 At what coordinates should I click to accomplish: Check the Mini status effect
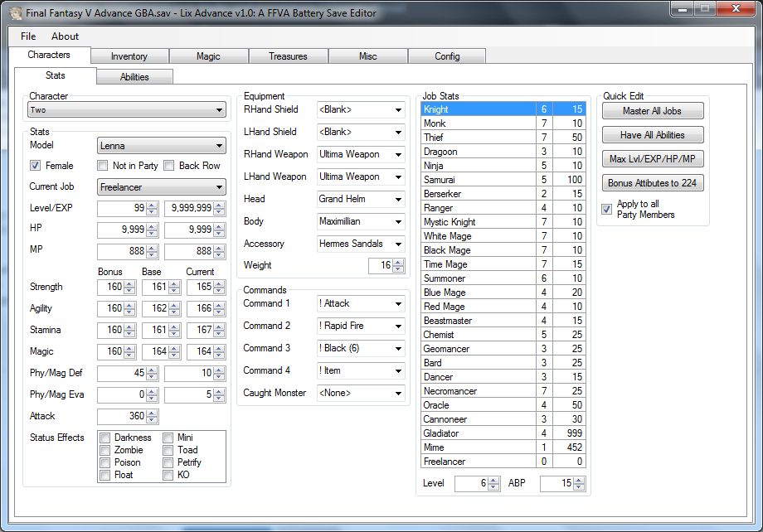168,438
